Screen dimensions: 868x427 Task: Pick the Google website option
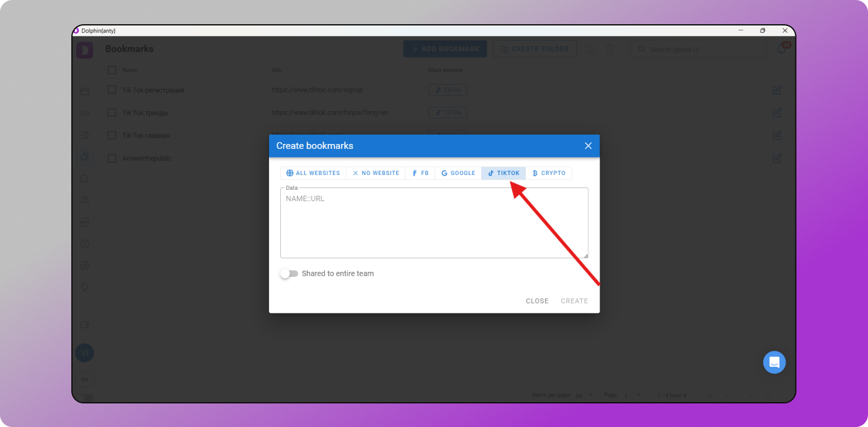pos(458,173)
